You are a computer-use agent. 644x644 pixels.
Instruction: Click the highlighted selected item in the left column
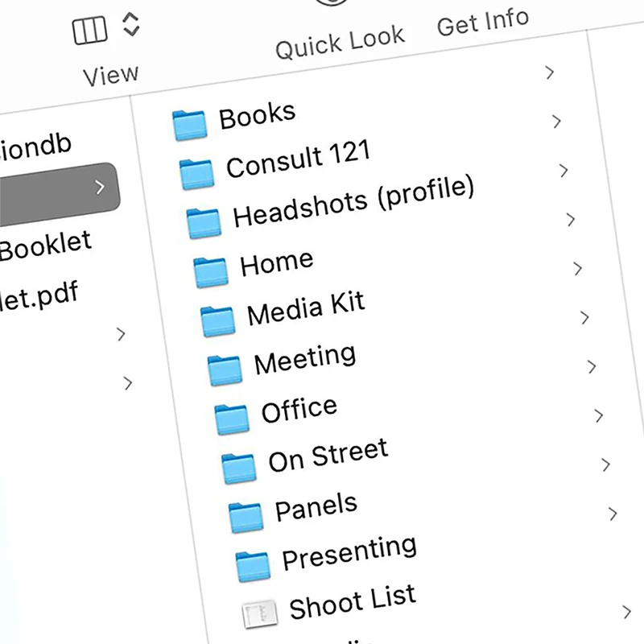(56, 187)
